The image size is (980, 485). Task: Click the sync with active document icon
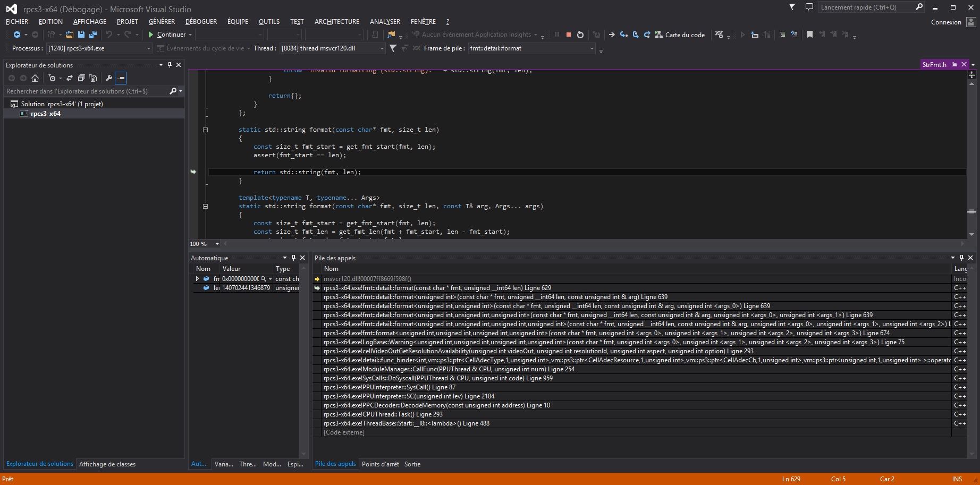[x=70, y=78]
